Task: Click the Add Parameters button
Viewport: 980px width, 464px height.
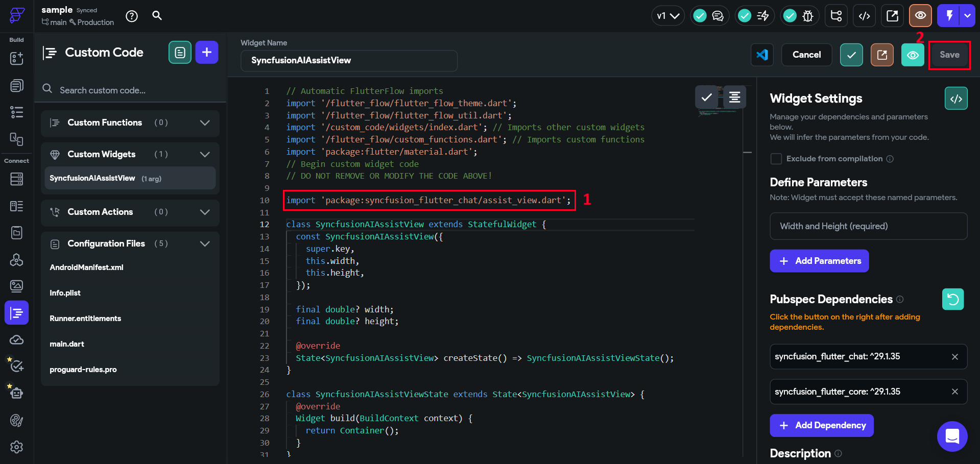Action: click(819, 260)
